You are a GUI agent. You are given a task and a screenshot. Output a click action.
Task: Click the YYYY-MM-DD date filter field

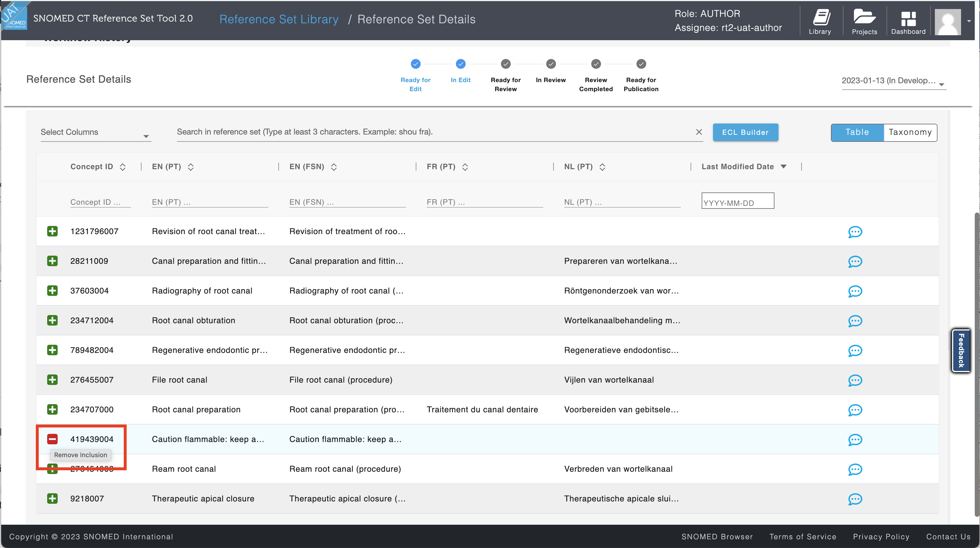[x=738, y=201]
